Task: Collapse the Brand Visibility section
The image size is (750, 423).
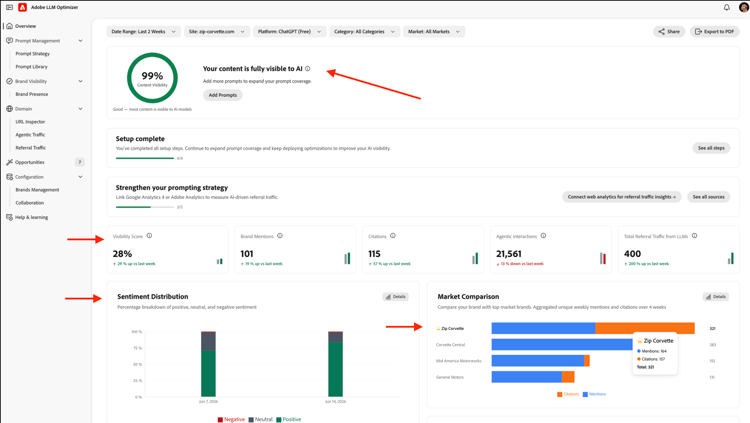Action: (x=80, y=81)
